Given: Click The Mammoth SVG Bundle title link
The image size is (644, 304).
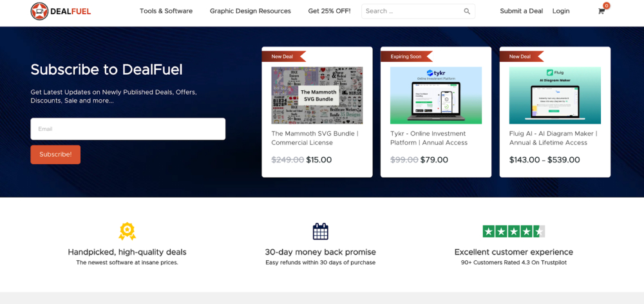Looking at the screenshot, I should pos(315,138).
